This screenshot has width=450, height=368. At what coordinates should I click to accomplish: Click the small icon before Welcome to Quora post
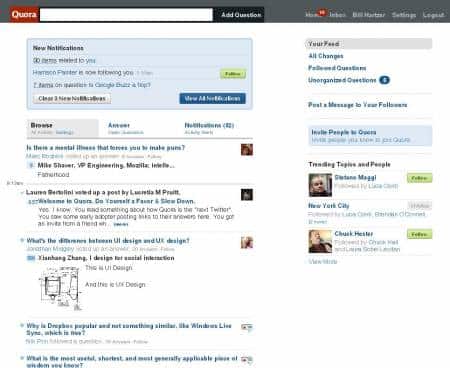click(33, 202)
